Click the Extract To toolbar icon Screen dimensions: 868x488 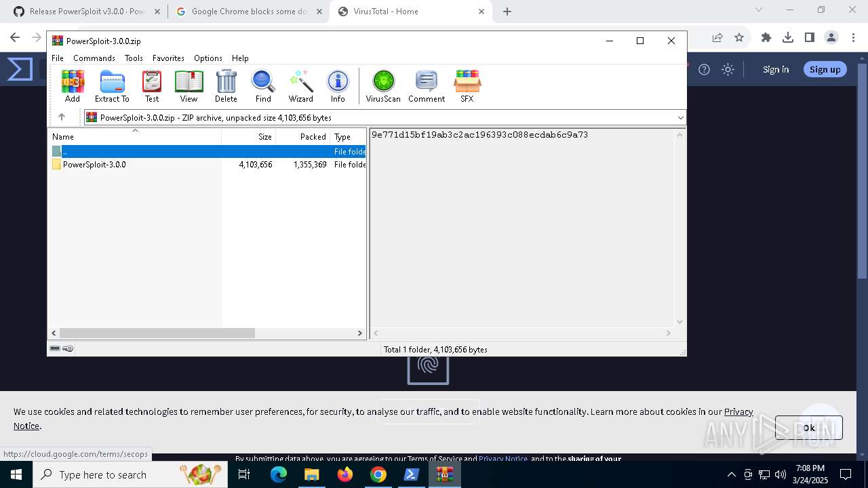click(x=112, y=86)
